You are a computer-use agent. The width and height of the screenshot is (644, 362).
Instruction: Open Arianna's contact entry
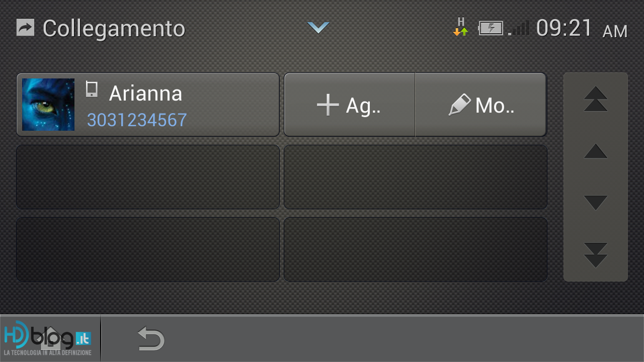click(x=148, y=105)
